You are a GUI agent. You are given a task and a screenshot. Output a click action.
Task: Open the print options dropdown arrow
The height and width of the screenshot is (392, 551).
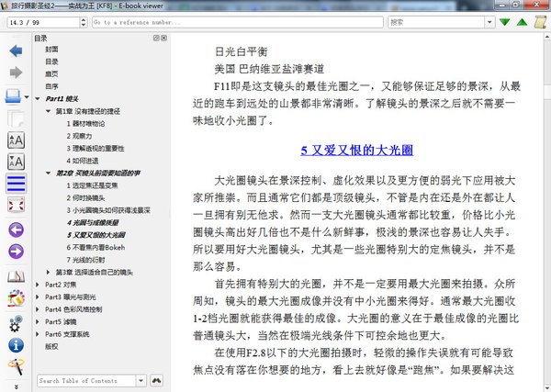click(x=27, y=96)
